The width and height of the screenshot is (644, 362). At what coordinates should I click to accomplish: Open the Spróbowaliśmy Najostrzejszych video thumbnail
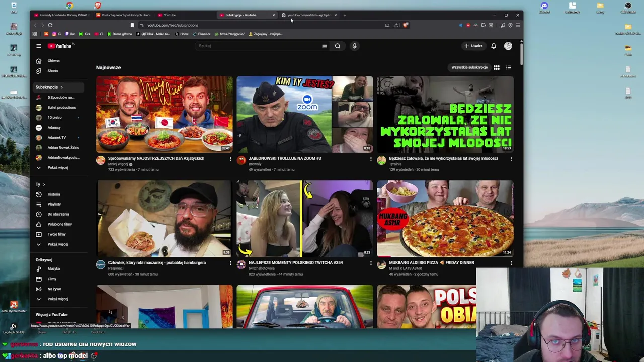(165, 114)
